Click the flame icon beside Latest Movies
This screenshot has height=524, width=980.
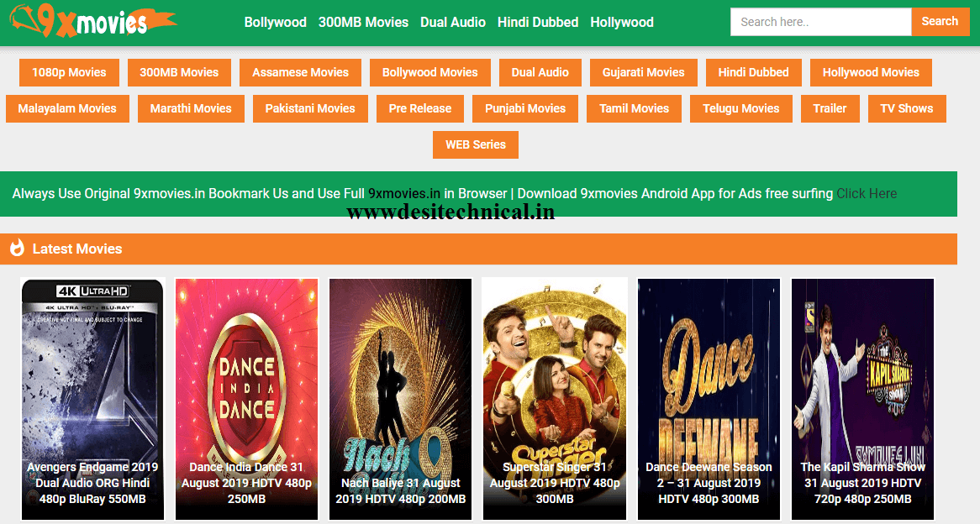point(17,248)
